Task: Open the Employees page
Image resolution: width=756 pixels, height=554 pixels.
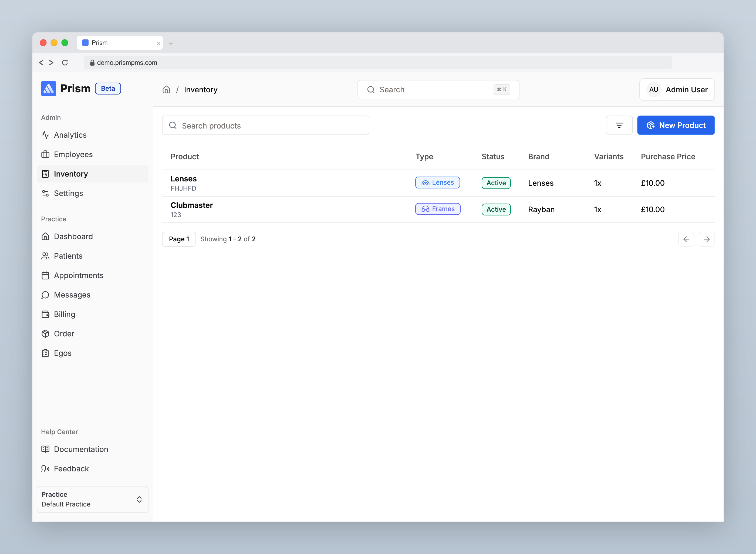Action: click(x=73, y=154)
